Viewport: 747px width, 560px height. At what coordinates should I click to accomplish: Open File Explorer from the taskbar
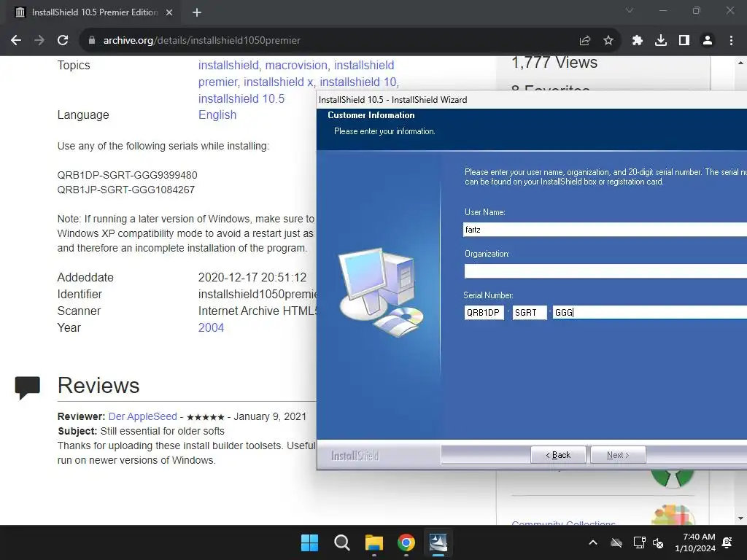[374, 542]
